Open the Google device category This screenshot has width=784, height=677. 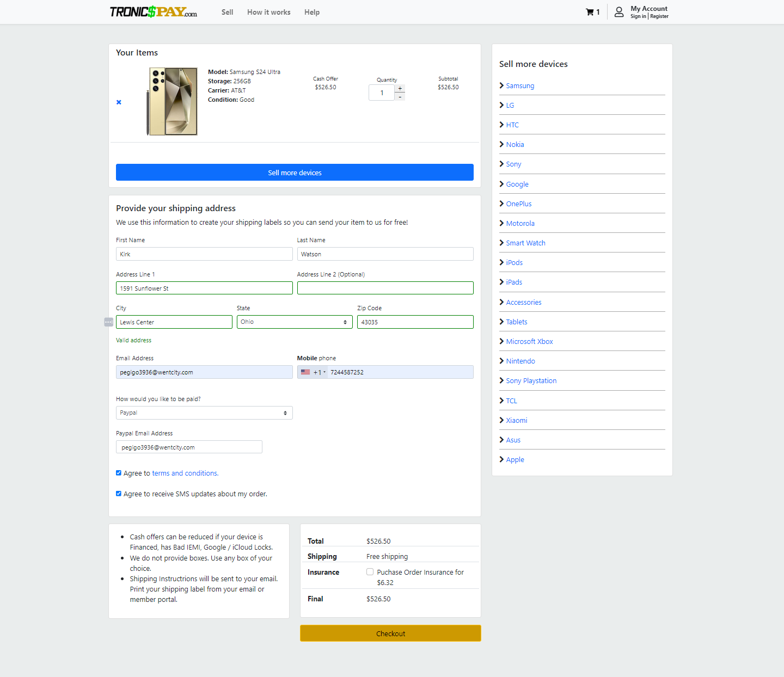point(517,184)
